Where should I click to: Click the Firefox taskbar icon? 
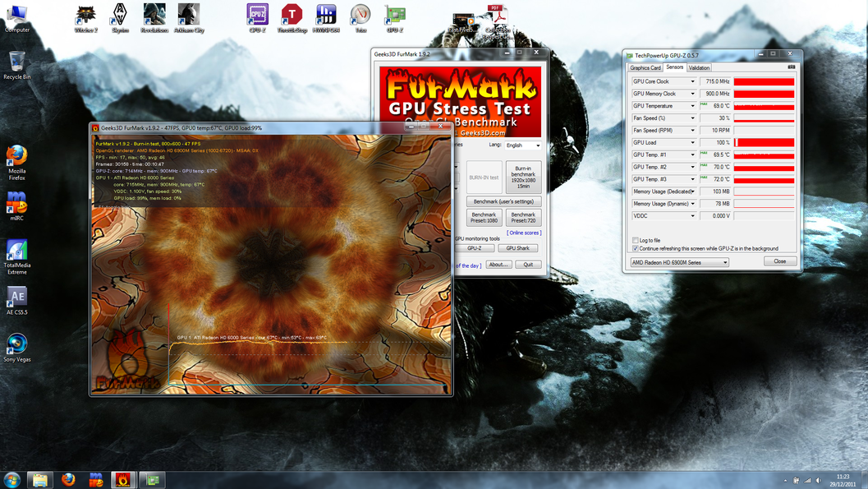pyautogui.click(x=68, y=480)
